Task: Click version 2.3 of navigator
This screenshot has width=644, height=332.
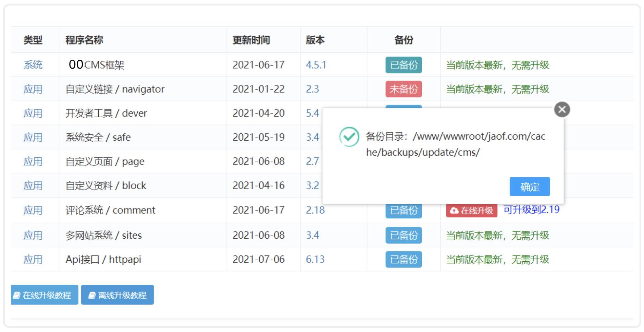Action: pos(312,89)
